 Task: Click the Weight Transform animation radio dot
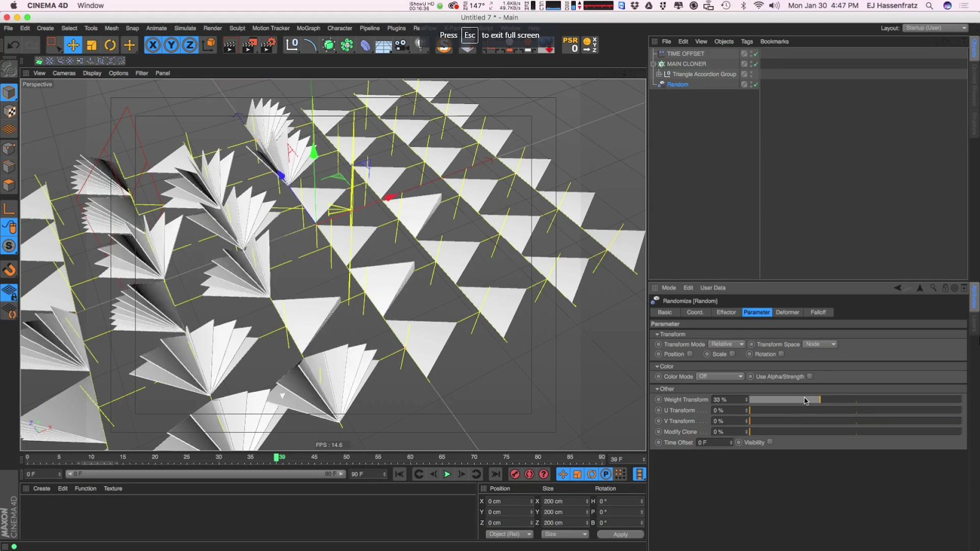point(658,399)
